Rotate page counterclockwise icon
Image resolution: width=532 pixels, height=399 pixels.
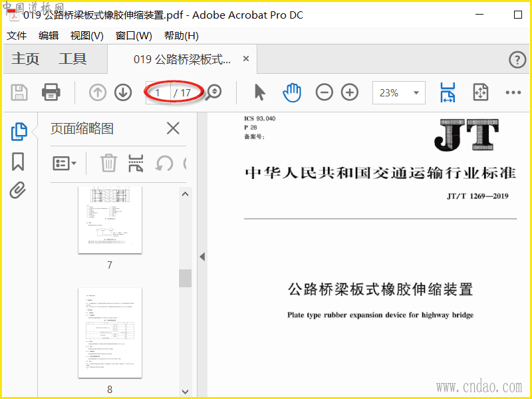(x=164, y=164)
